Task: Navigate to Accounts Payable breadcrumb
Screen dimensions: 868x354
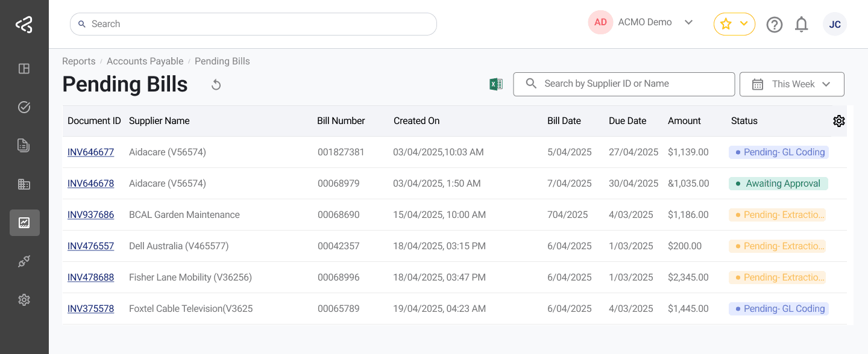Action: [145, 61]
